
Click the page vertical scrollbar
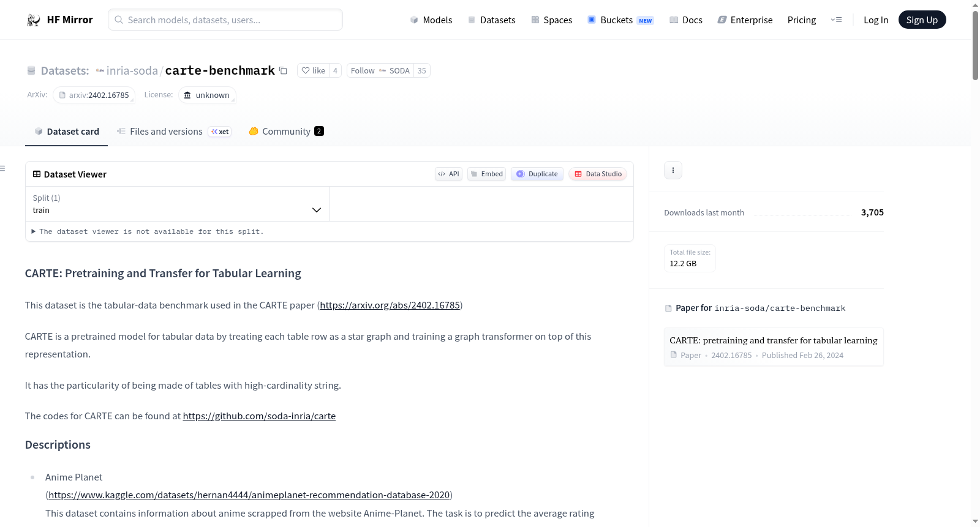(x=975, y=45)
